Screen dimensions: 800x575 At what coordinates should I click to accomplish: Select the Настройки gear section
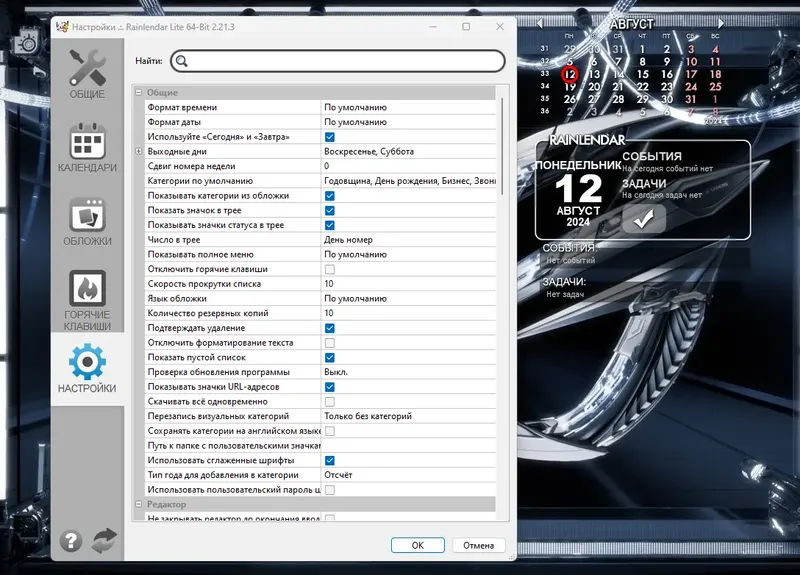pos(87,368)
